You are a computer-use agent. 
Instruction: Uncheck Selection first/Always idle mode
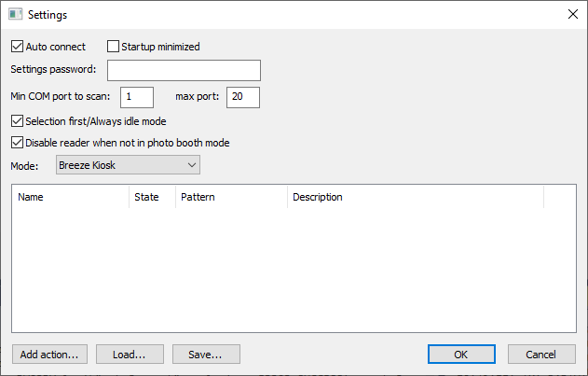pyautogui.click(x=18, y=120)
